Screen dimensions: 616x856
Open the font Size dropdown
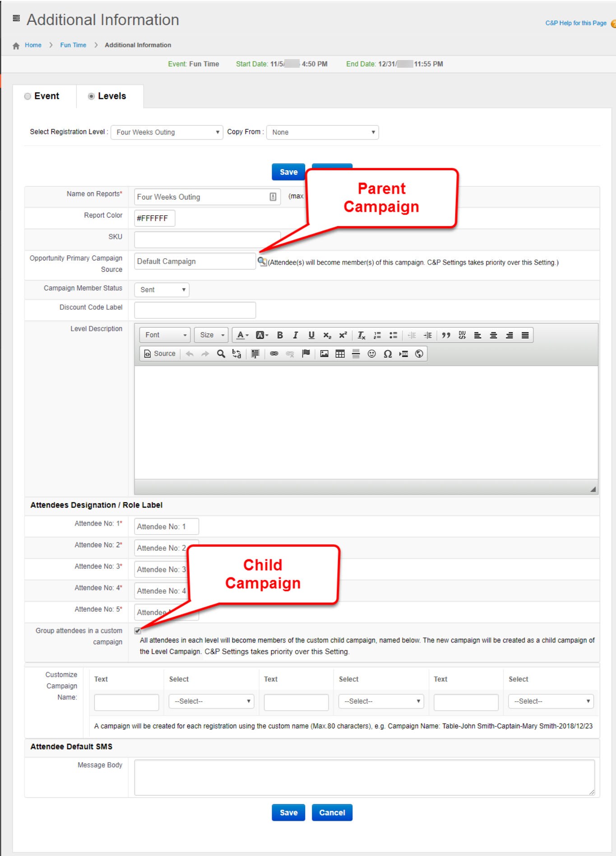click(x=211, y=335)
